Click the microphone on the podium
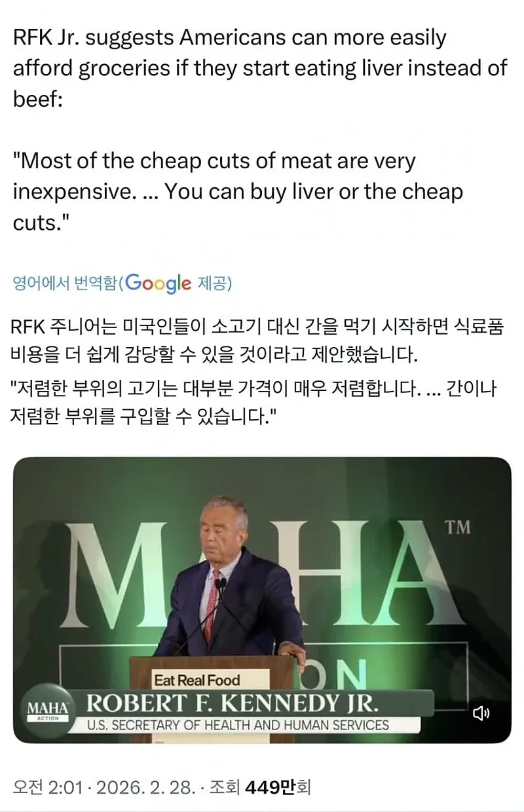The image size is (524, 812). point(221,585)
